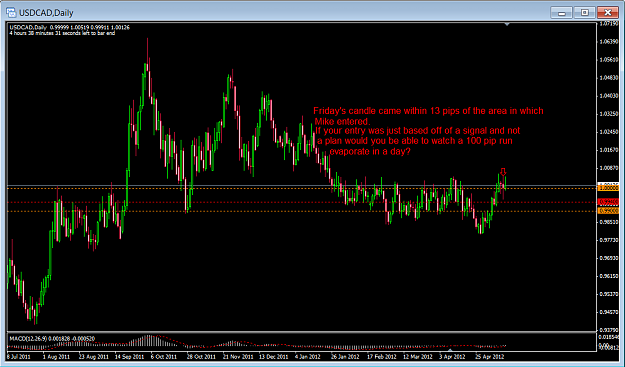
Task: Click the '8 Jul 2011' date label
Action: click(x=19, y=357)
